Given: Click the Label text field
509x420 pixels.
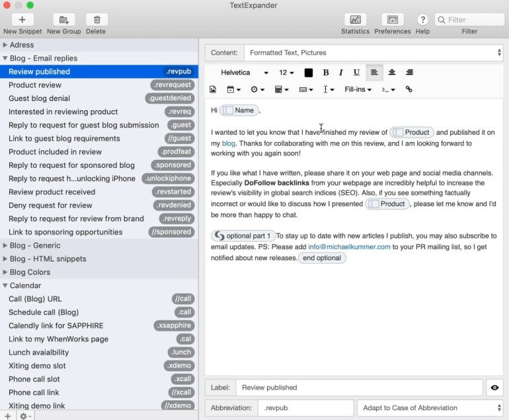Looking at the screenshot, I should tap(360, 388).
